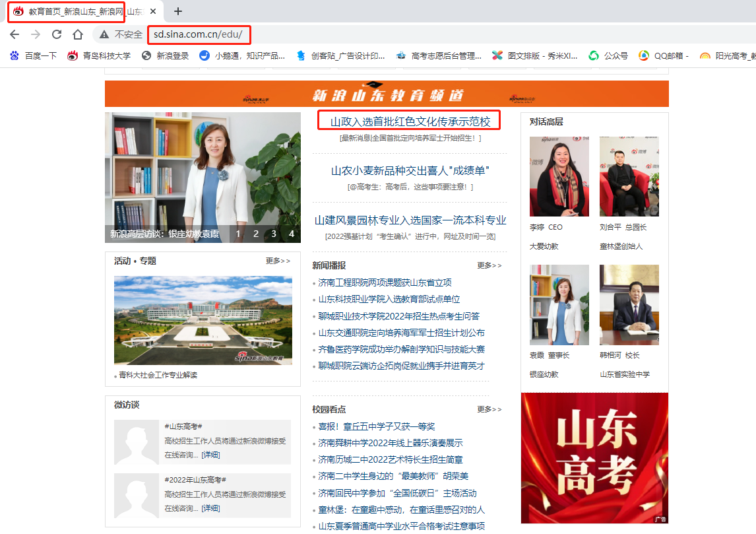Open a new tab with the plus button
Image resolution: width=756 pixels, height=534 pixels.
(x=178, y=11)
